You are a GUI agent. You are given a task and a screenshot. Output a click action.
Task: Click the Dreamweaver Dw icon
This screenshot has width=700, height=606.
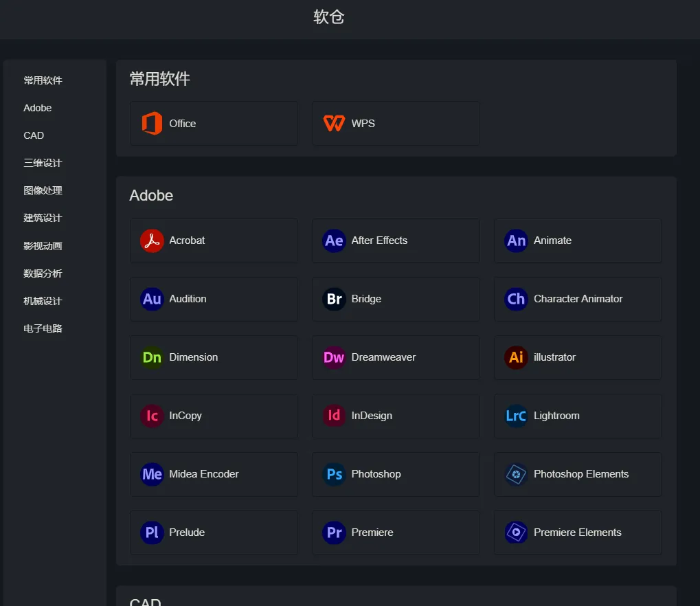coord(334,358)
